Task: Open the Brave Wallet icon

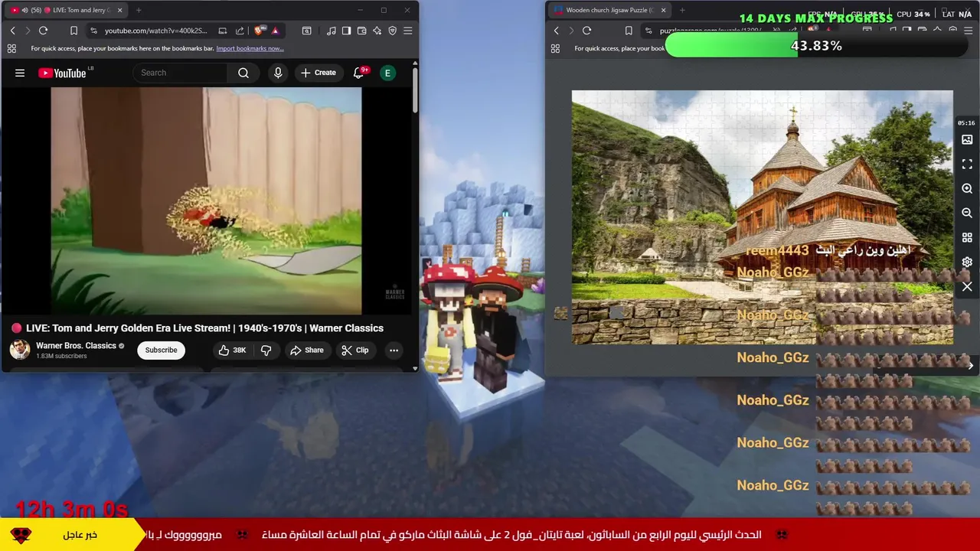Action: (x=361, y=31)
